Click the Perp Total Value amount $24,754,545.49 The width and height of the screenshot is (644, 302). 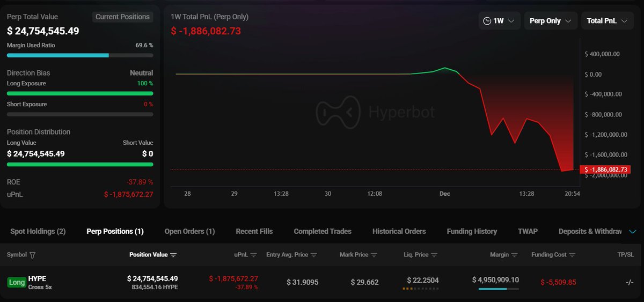coord(43,31)
